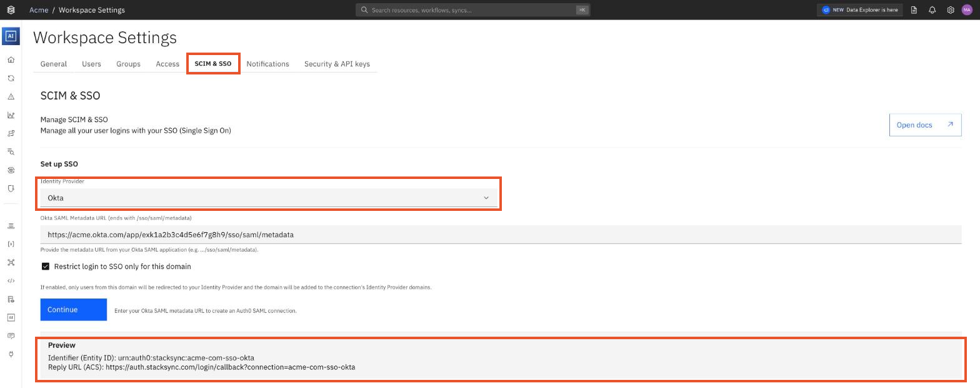Open the MA user avatar menu
Viewport: 980px width, 388px height.
pos(967,10)
